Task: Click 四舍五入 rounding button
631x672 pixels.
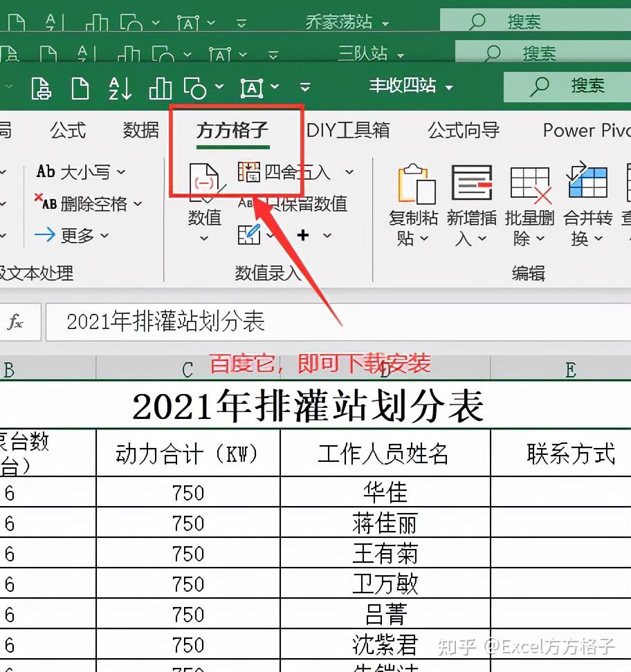Action: (284, 172)
